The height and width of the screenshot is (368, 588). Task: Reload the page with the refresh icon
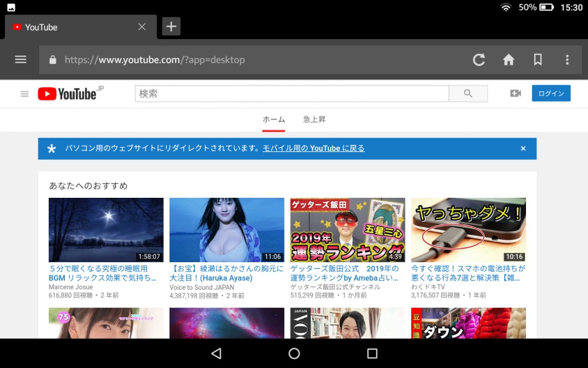tap(479, 59)
